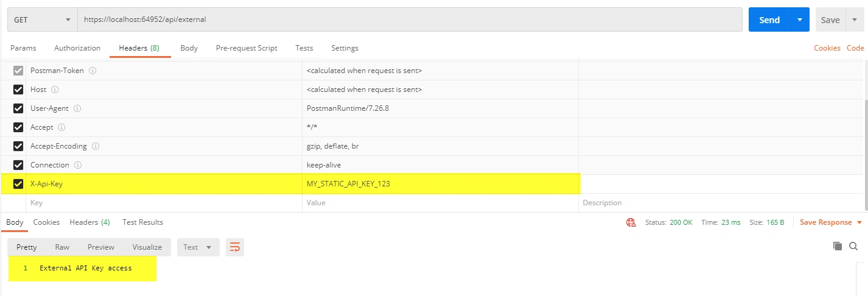The width and height of the screenshot is (868, 296).
Task: Click the External API Key access response line
Action: tap(86, 268)
